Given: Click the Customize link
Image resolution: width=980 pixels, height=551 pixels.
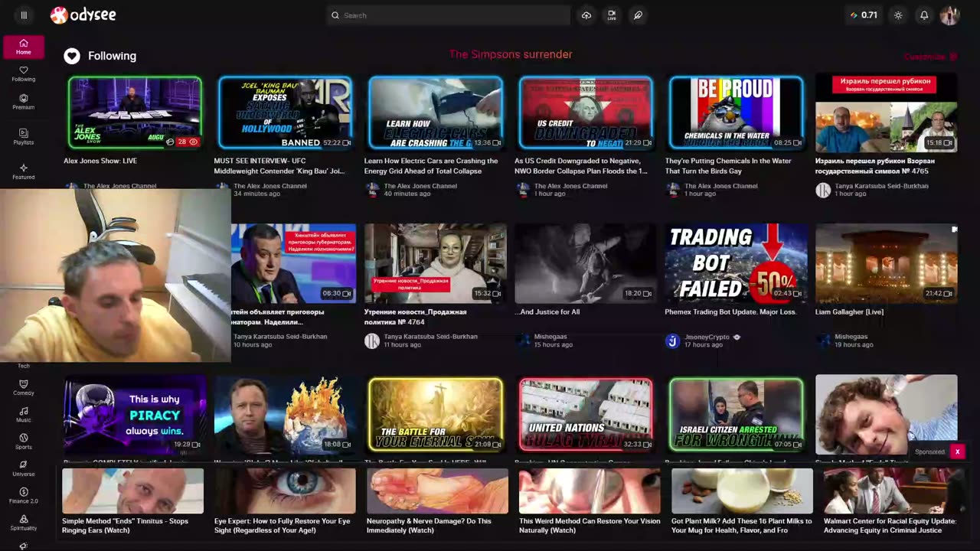Looking at the screenshot, I should (930, 57).
